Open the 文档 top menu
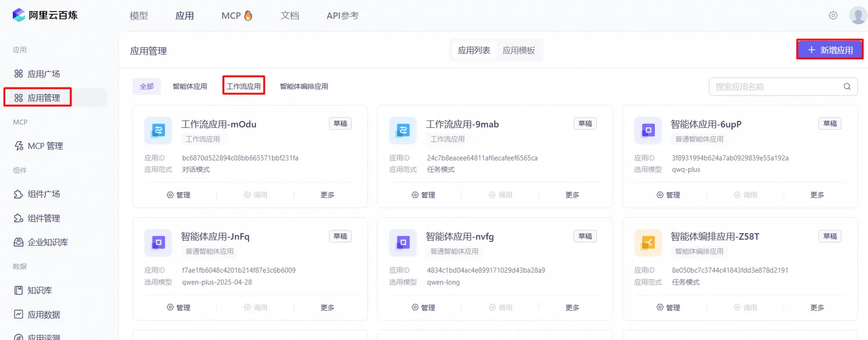The width and height of the screenshot is (868, 340). [290, 16]
